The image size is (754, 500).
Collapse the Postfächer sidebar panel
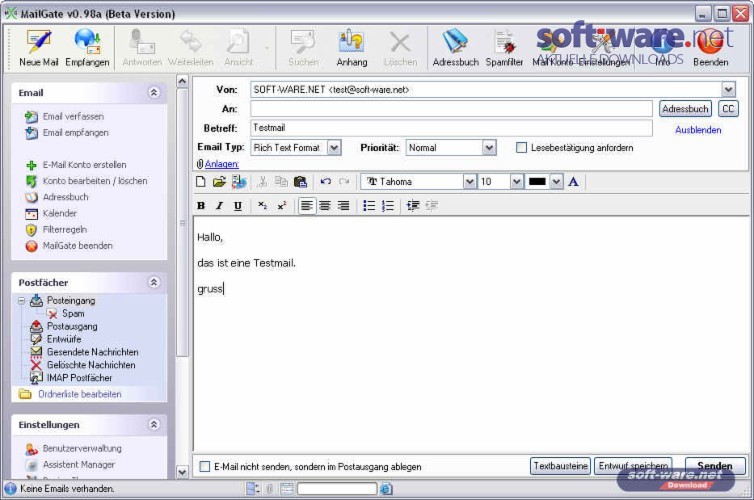154,282
